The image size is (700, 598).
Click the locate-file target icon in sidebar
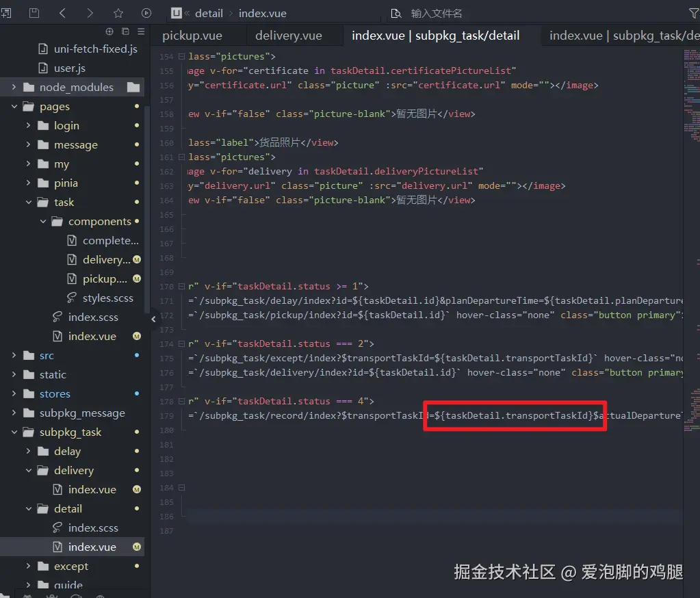(x=109, y=31)
